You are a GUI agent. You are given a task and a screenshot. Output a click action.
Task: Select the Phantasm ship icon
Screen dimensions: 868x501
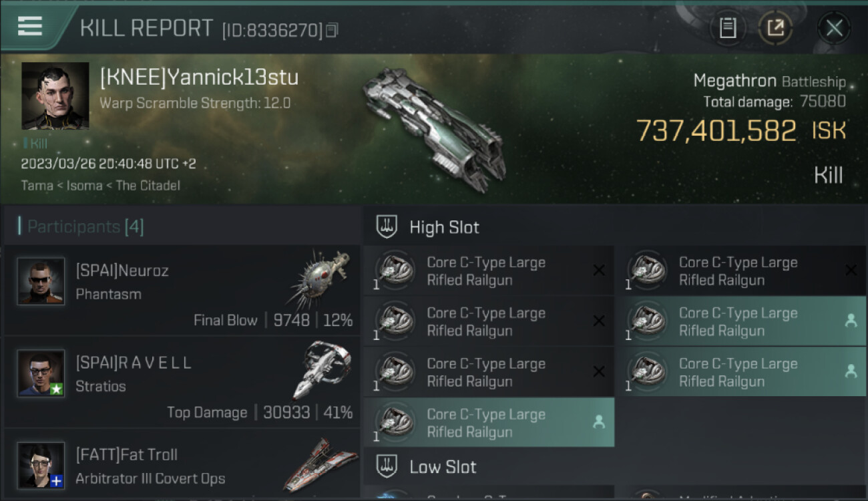tap(320, 278)
